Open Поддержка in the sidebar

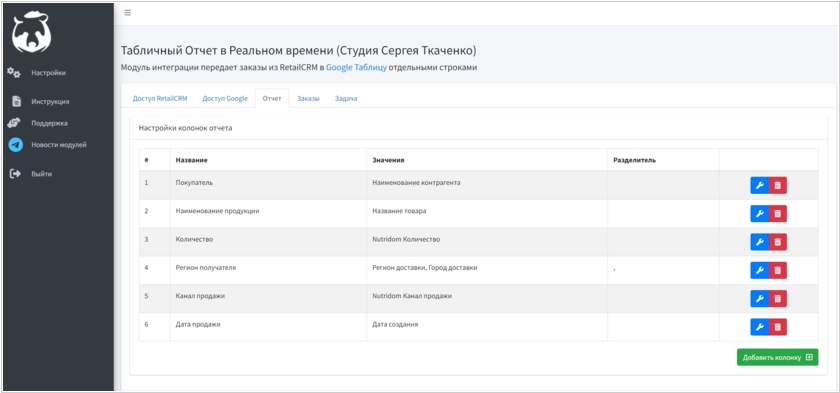[49, 123]
